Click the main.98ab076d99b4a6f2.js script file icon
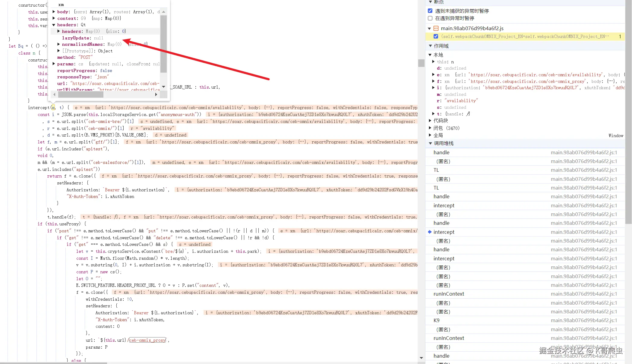The image size is (632, 364). click(x=436, y=28)
